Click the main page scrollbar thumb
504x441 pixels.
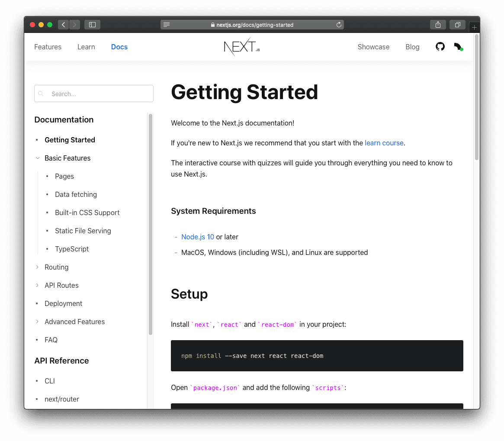(477, 97)
